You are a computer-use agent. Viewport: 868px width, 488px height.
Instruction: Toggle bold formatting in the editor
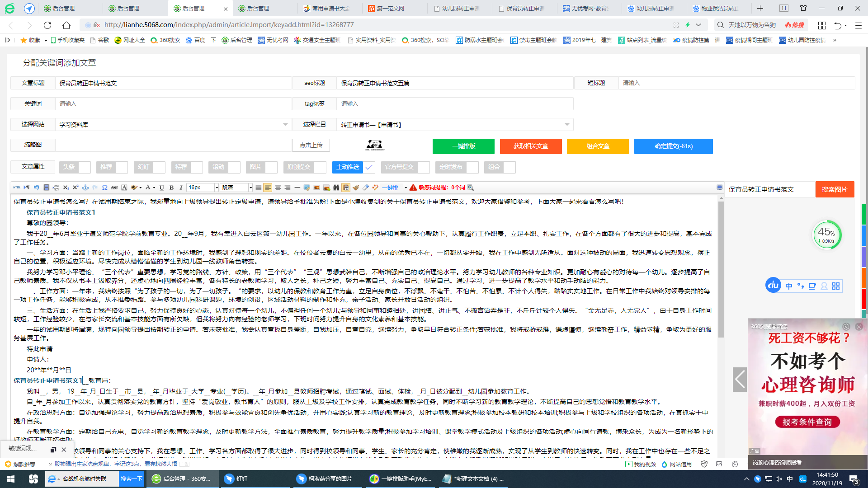coord(171,188)
